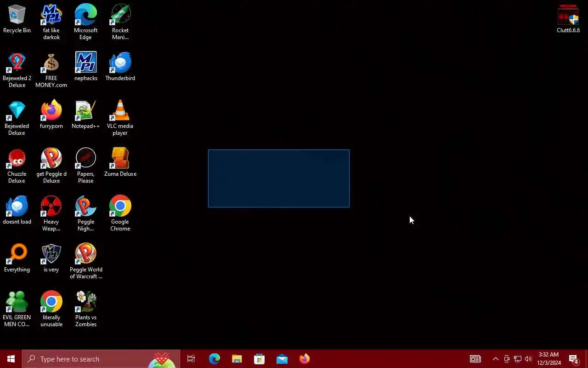Select the Peggle Nights shortcut
The height and width of the screenshot is (368, 588).
(x=86, y=213)
